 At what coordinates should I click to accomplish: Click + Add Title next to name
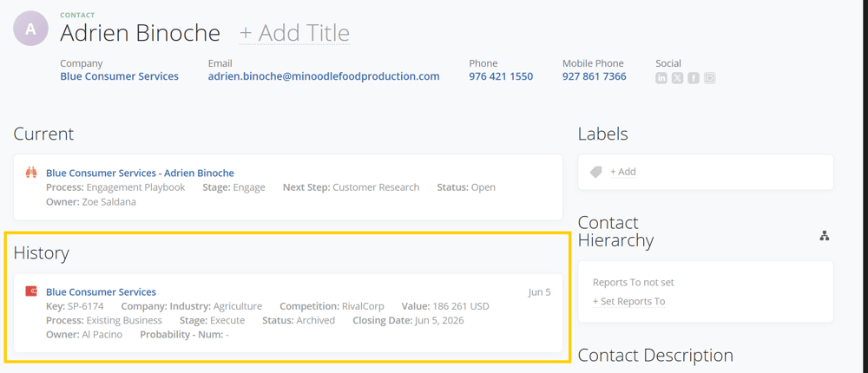294,33
